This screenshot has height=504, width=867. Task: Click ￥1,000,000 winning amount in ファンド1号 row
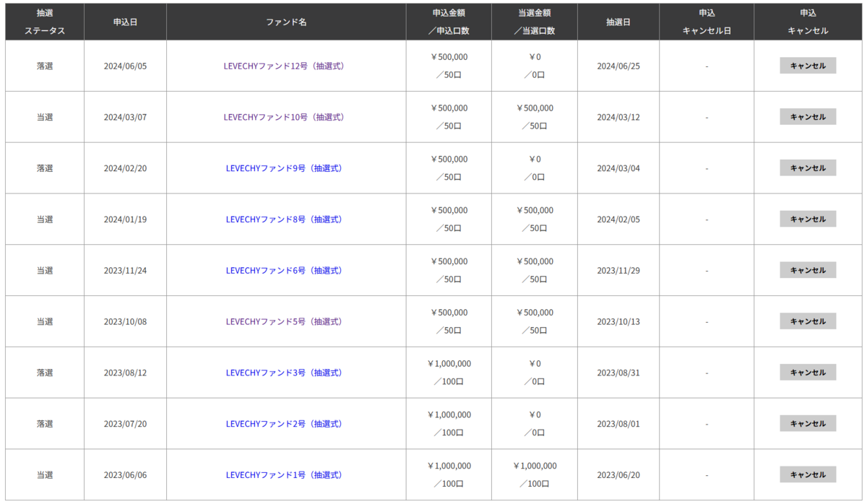tap(535, 466)
